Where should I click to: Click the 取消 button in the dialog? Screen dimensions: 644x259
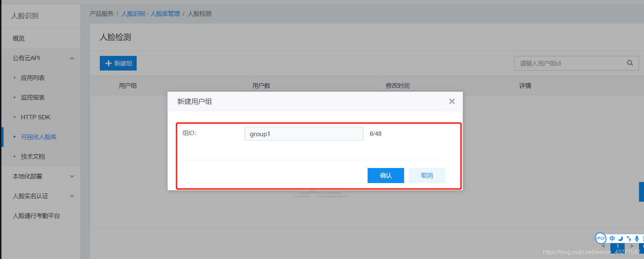pyautogui.click(x=427, y=176)
